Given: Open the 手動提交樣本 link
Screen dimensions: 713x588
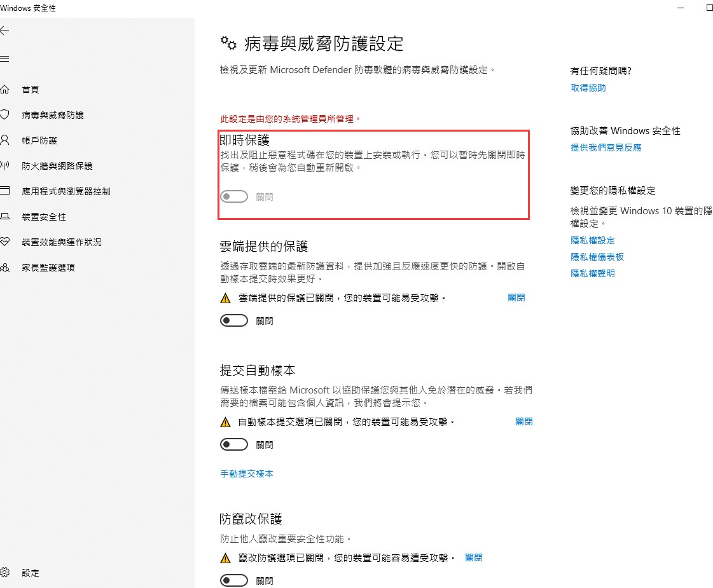Looking at the screenshot, I should pyautogui.click(x=247, y=474).
